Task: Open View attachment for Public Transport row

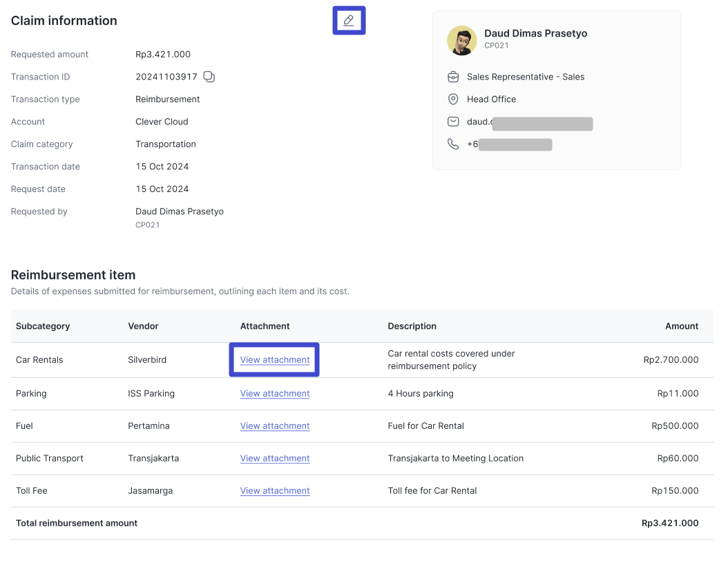Action: [275, 458]
